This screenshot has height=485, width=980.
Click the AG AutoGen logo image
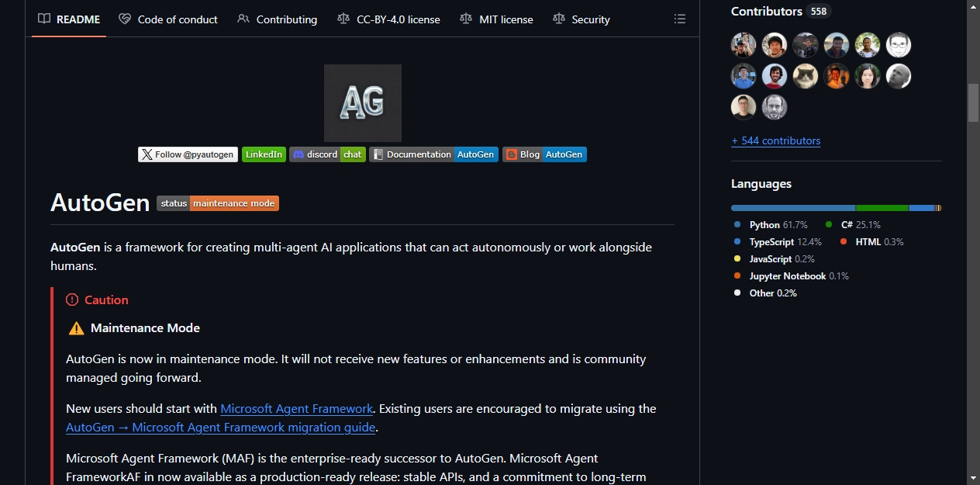point(363,103)
